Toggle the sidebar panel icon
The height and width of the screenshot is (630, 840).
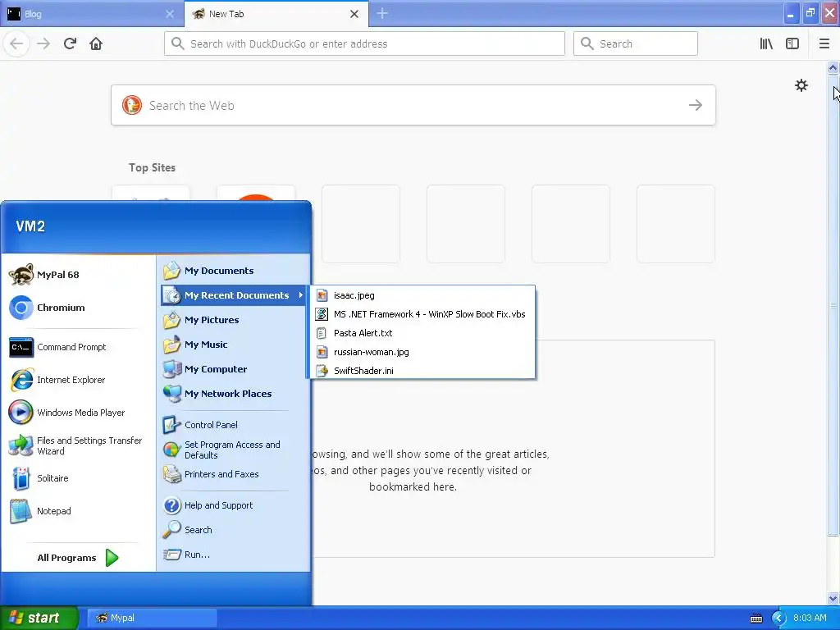click(792, 43)
